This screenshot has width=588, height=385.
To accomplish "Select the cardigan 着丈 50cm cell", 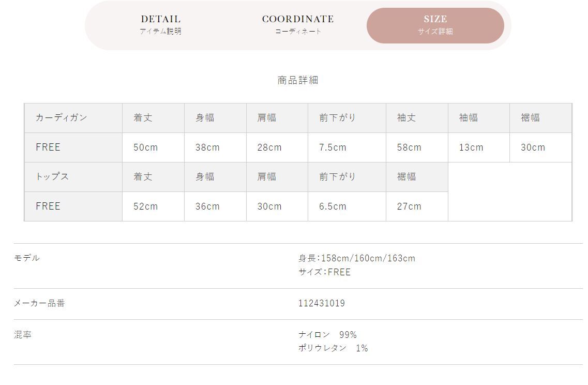I will [x=154, y=147].
